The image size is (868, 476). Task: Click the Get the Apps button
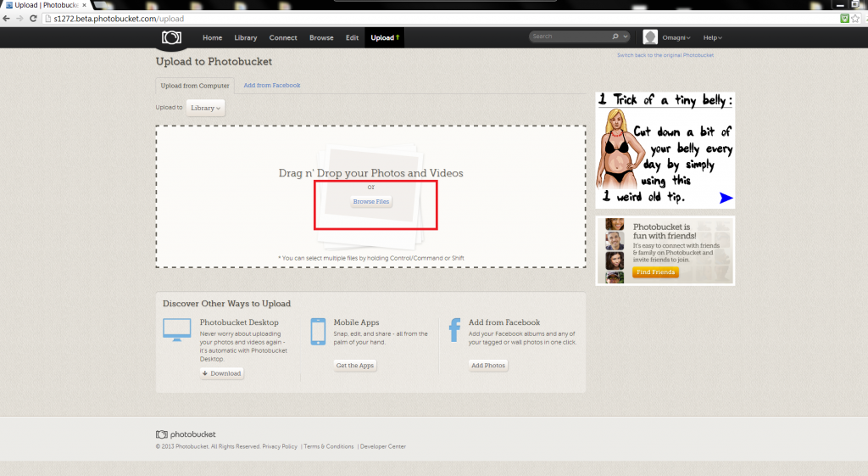(x=355, y=366)
